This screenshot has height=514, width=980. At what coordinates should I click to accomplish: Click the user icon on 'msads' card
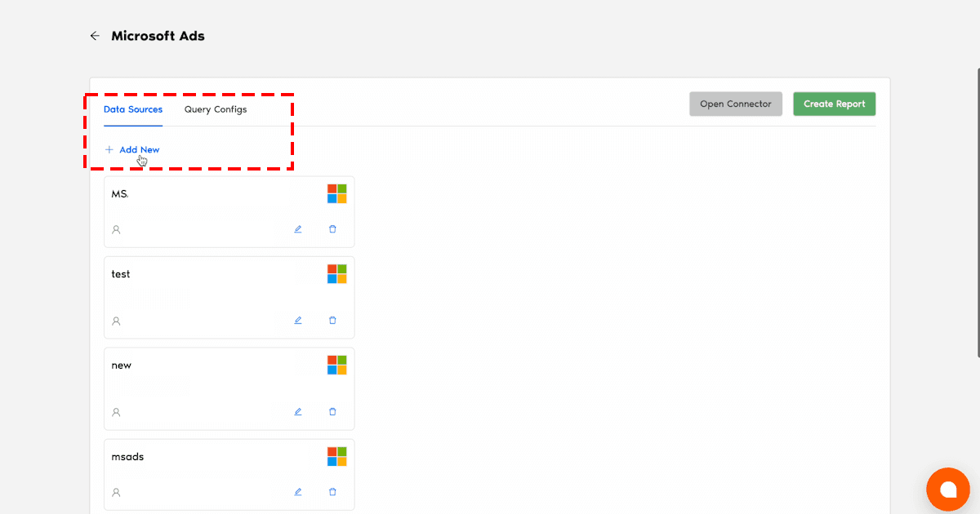point(116,493)
